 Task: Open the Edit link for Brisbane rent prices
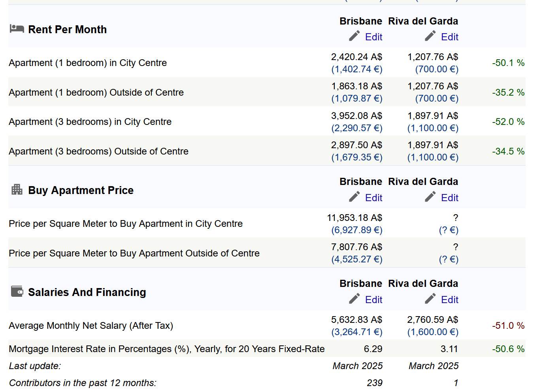pos(373,37)
